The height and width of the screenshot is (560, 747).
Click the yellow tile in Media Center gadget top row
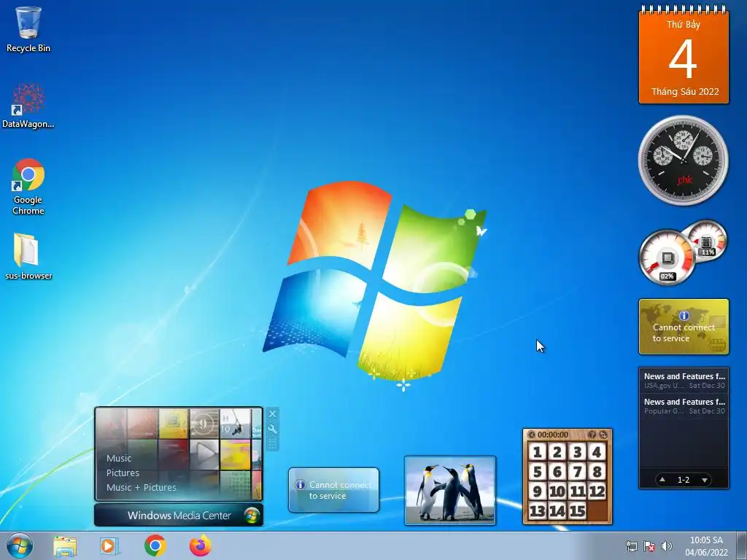(174, 423)
